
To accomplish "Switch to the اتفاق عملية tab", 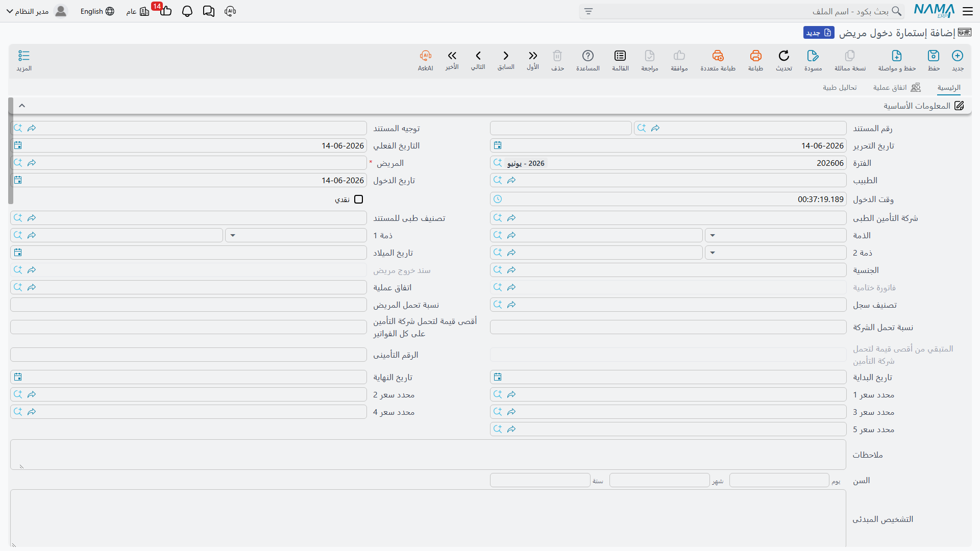I will 897,88.
